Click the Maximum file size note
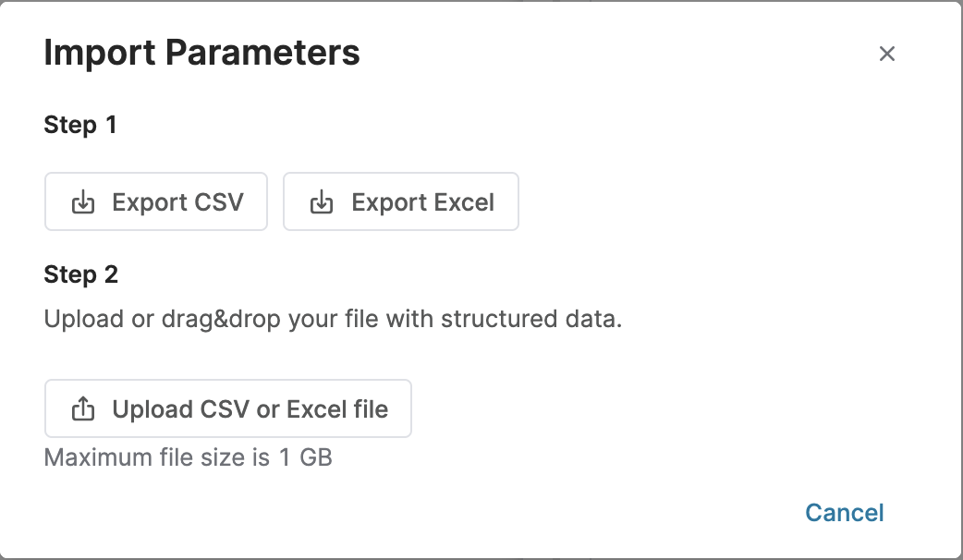 [188, 457]
